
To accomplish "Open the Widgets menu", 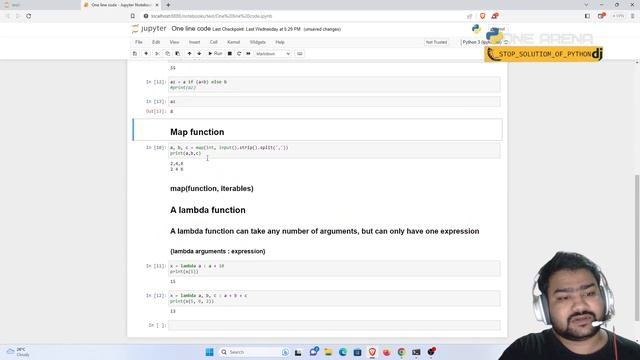I will 258,42.
